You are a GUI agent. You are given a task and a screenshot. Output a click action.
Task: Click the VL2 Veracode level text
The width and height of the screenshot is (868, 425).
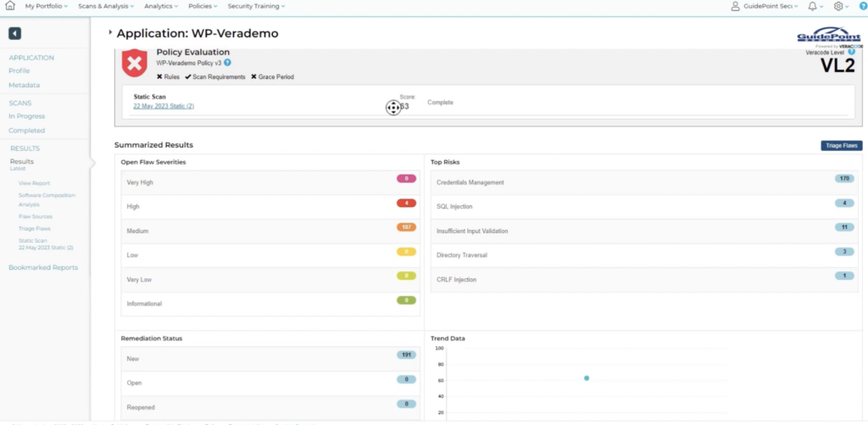tap(837, 66)
